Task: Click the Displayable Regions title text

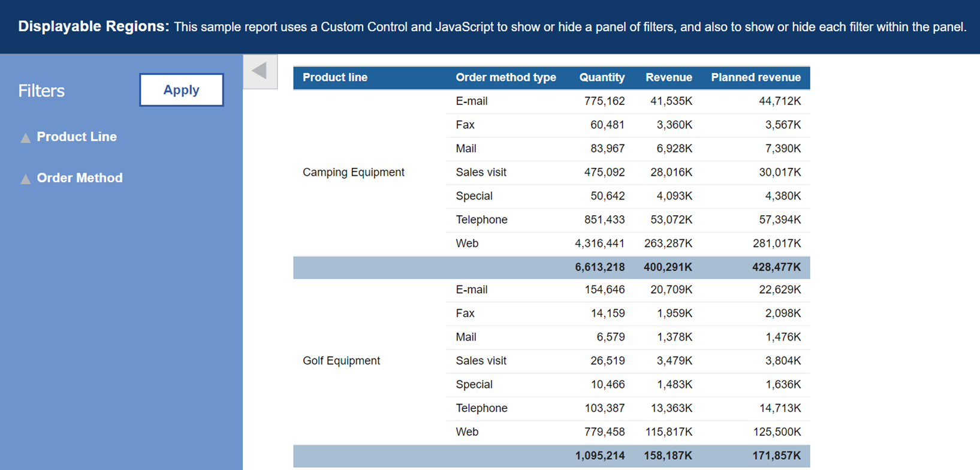Action: pyautogui.click(x=94, y=26)
